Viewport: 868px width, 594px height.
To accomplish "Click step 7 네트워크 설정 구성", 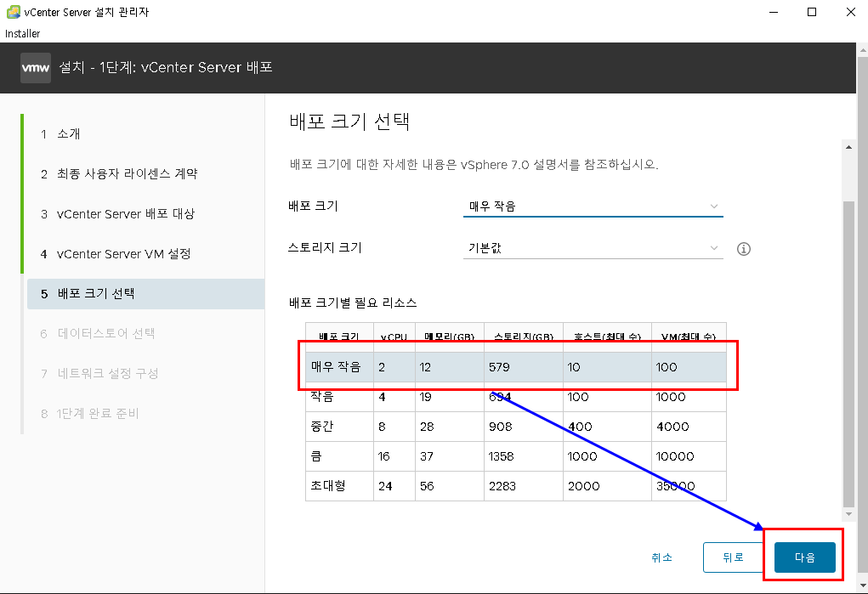I will [99, 374].
